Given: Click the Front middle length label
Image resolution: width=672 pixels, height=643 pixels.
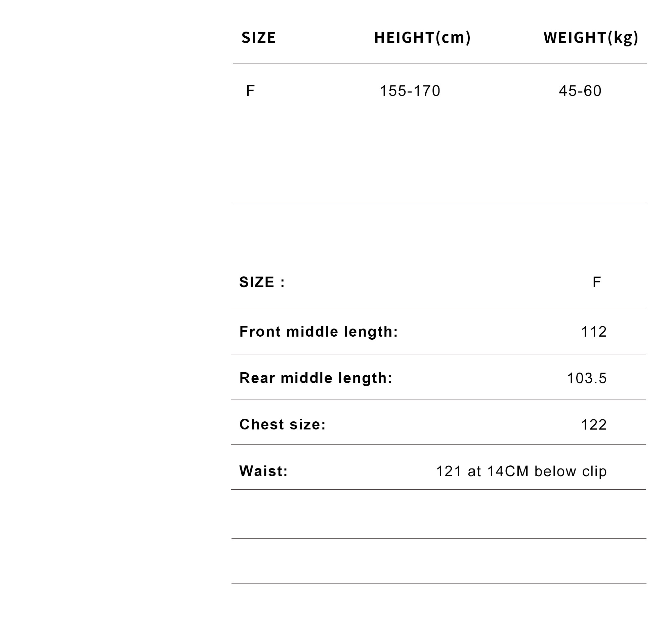Looking at the screenshot, I should point(319,332).
